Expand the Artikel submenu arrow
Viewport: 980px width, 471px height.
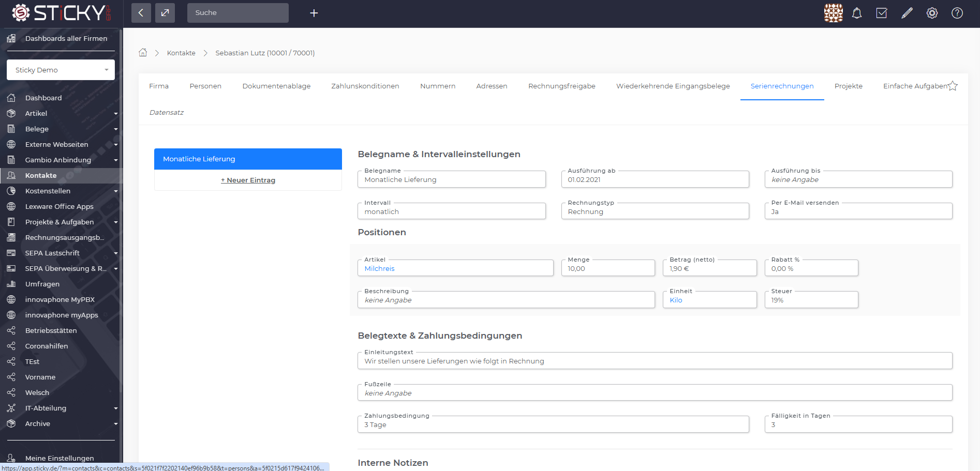pyautogui.click(x=116, y=113)
